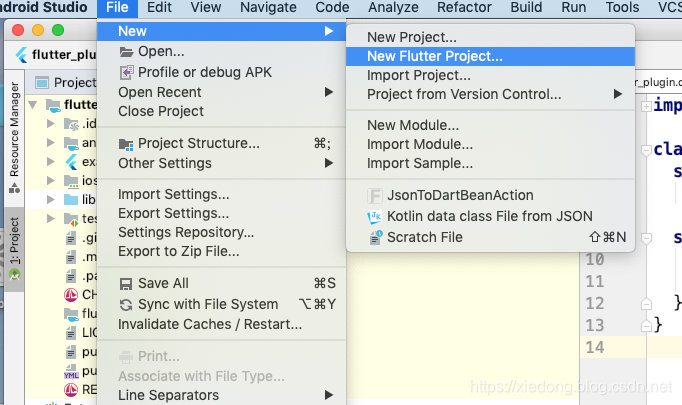Click Profile or debug APK icon
Viewport: 682px width, 405px height.
tap(127, 72)
